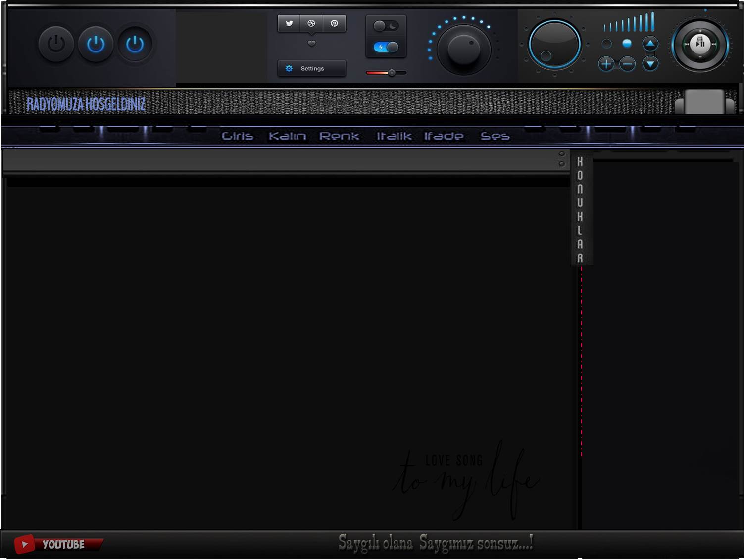Viewport: 744px width, 560px height.
Task: Open the Settings button
Action: pos(311,69)
